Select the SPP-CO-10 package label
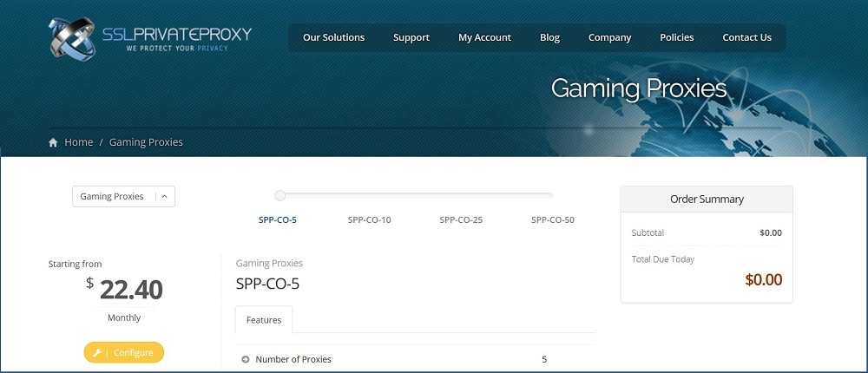The width and height of the screenshot is (868, 373). [x=369, y=219]
